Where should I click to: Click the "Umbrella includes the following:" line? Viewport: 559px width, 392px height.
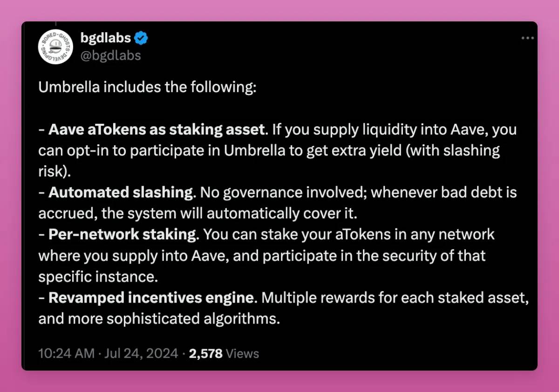(147, 87)
